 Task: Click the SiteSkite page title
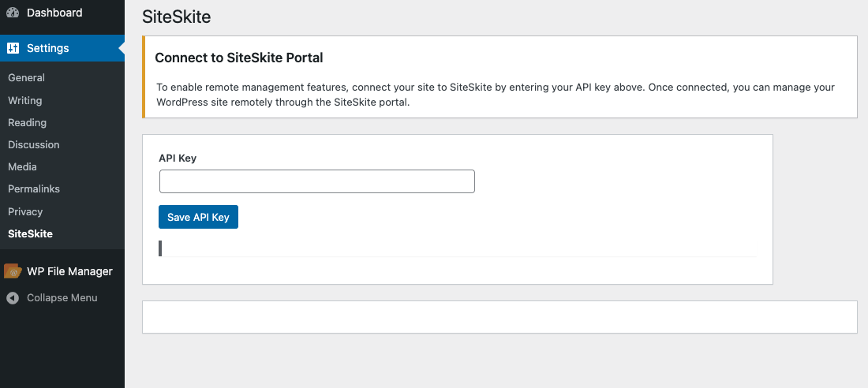[x=176, y=16]
